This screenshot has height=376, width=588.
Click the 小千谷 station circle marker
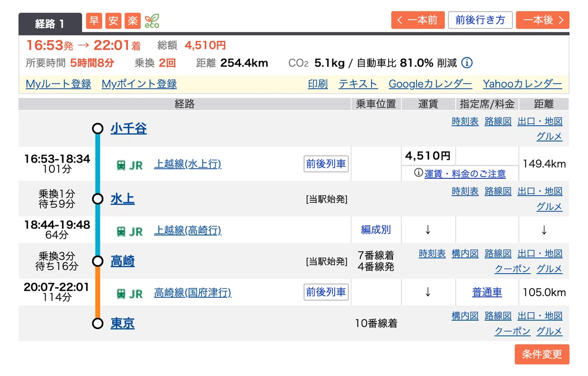click(98, 128)
